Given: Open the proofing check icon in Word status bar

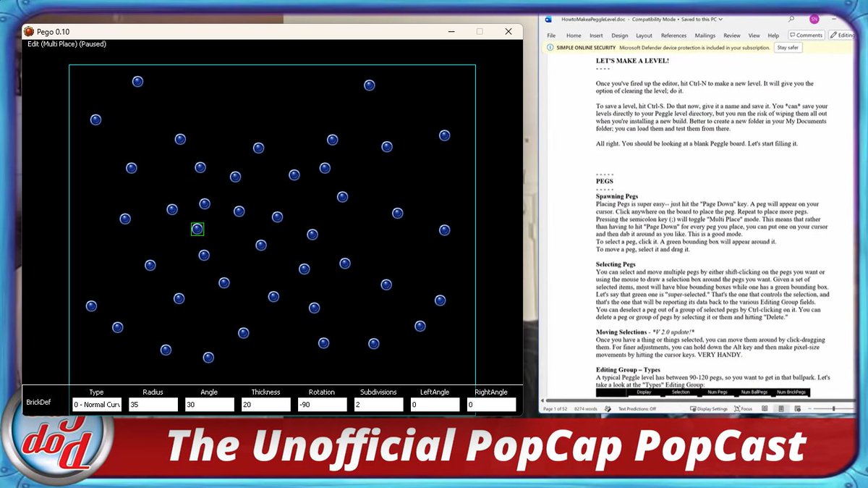Looking at the screenshot, I should [x=609, y=409].
